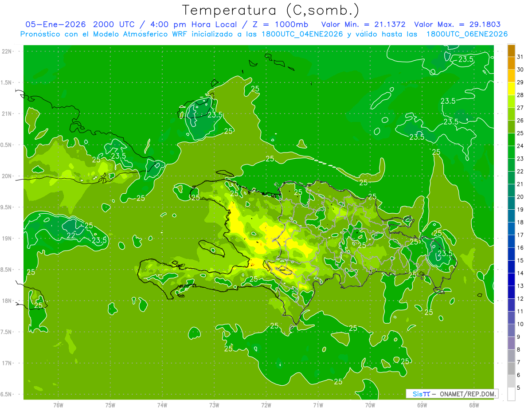Pick the blue swatch between 15 and 16
Image resolution: width=532 pixels, height=411 pixels.
pos(511,254)
